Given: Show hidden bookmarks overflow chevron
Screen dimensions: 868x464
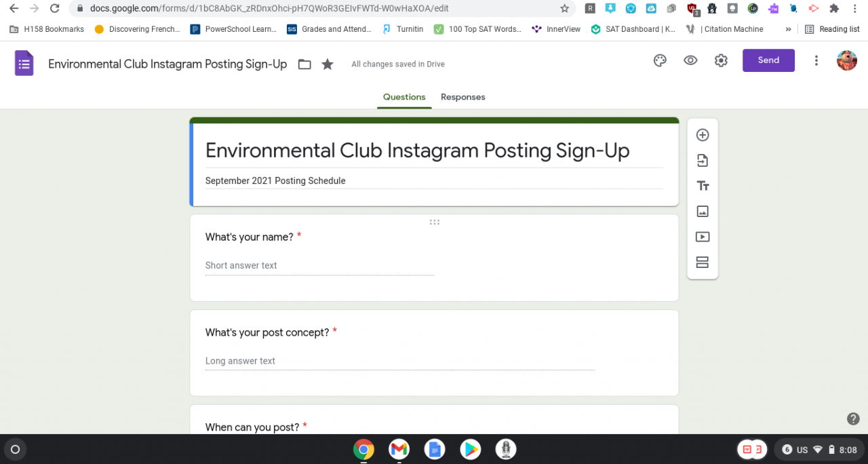Looking at the screenshot, I should click(x=788, y=29).
